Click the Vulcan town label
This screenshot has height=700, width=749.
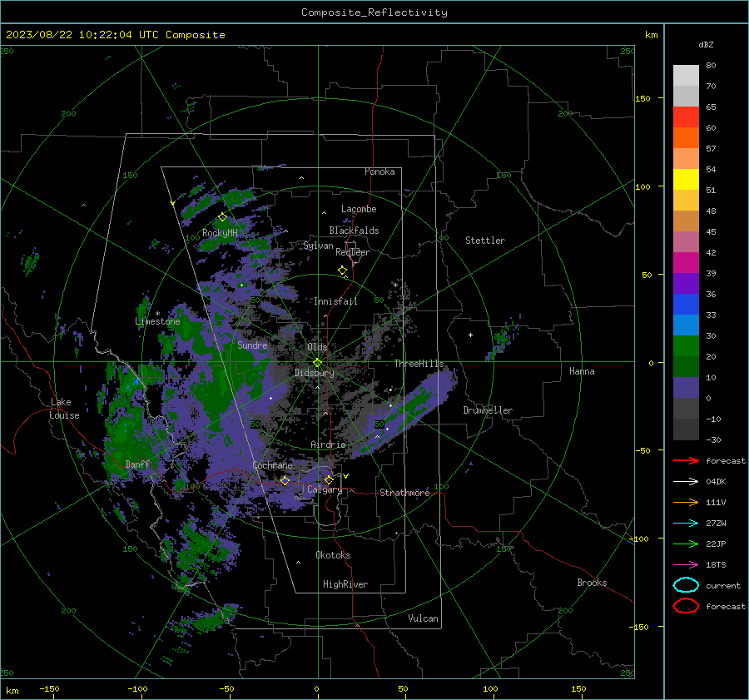(x=423, y=618)
